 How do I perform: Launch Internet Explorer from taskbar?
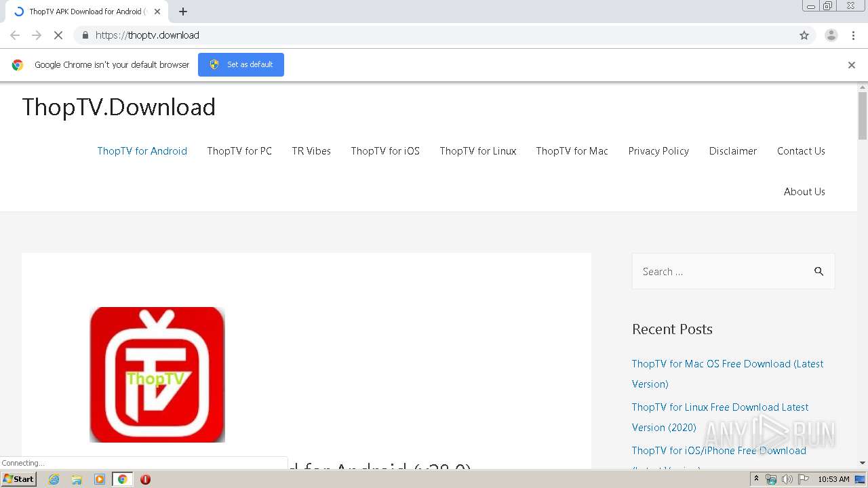(54, 479)
